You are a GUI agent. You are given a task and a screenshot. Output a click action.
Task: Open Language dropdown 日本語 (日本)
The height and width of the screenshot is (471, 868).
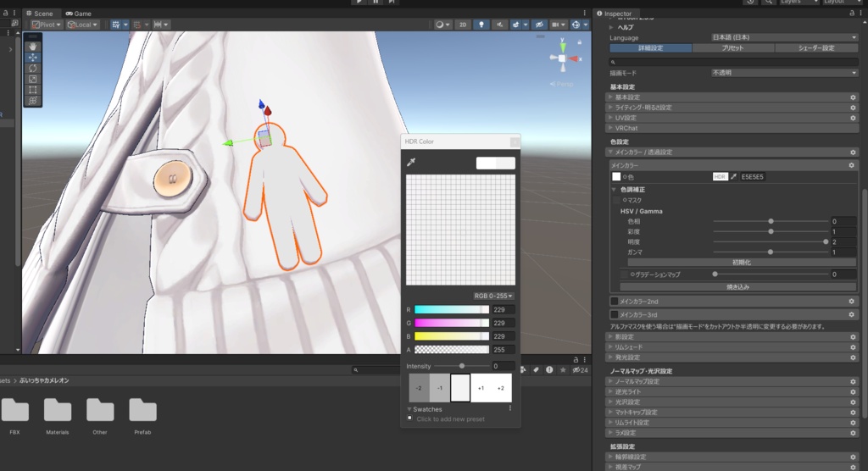pos(784,37)
